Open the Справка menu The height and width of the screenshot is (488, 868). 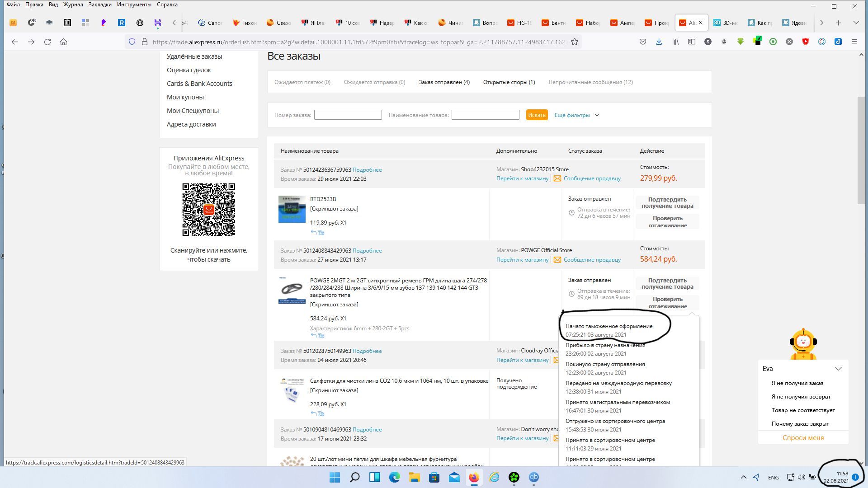click(167, 5)
